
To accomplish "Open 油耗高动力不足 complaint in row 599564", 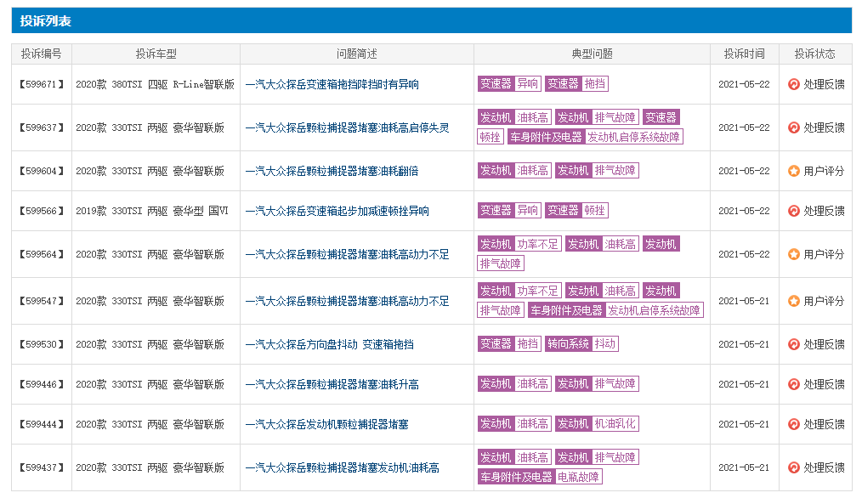I will click(348, 254).
